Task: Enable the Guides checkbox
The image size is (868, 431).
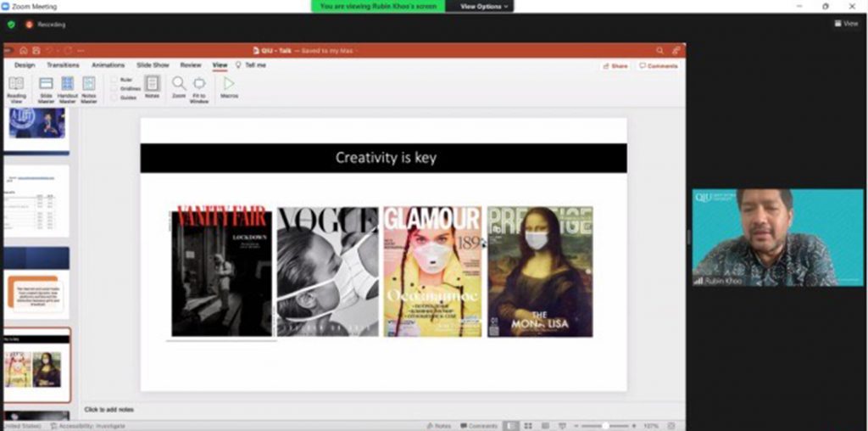Action: (114, 98)
